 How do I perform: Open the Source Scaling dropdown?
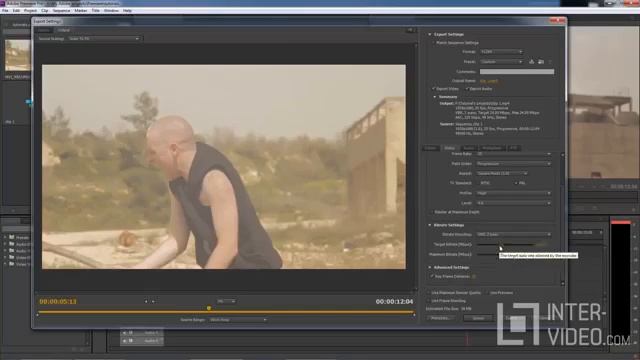[x=104, y=39]
